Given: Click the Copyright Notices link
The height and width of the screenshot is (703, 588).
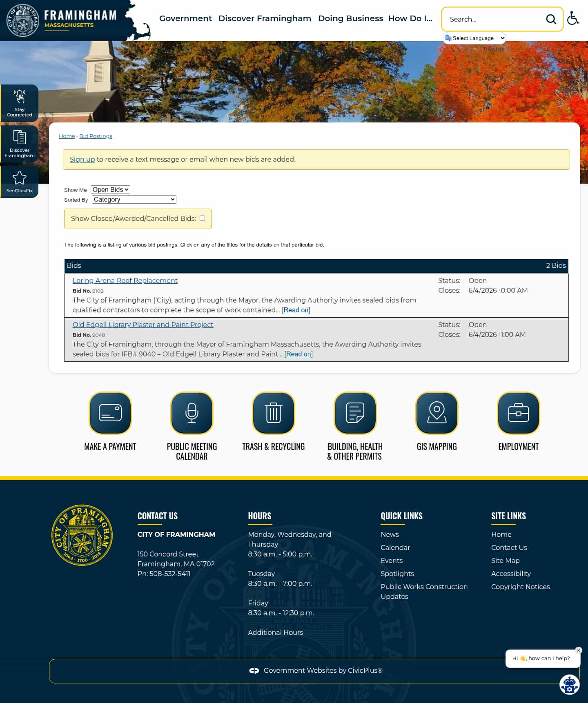Looking at the screenshot, I should 521,587.
